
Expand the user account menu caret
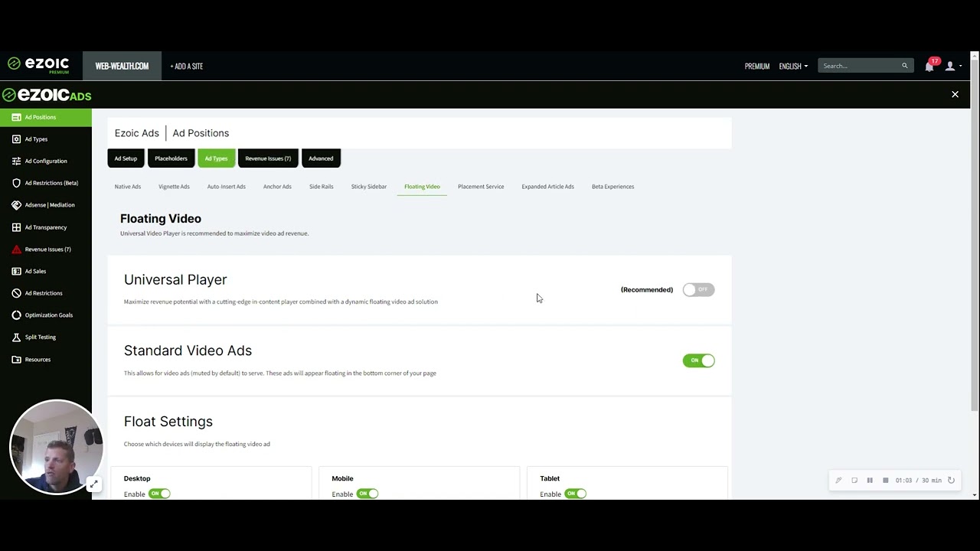coord(960,66)
